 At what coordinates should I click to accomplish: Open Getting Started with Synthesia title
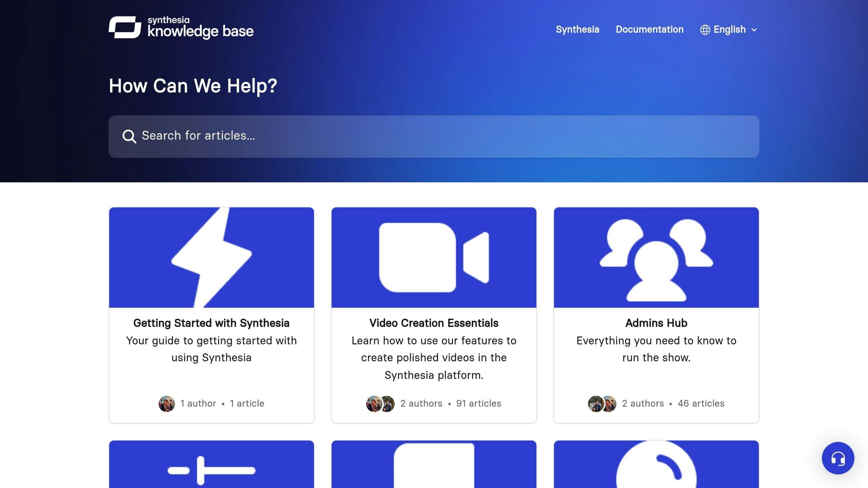click(211, 323)
